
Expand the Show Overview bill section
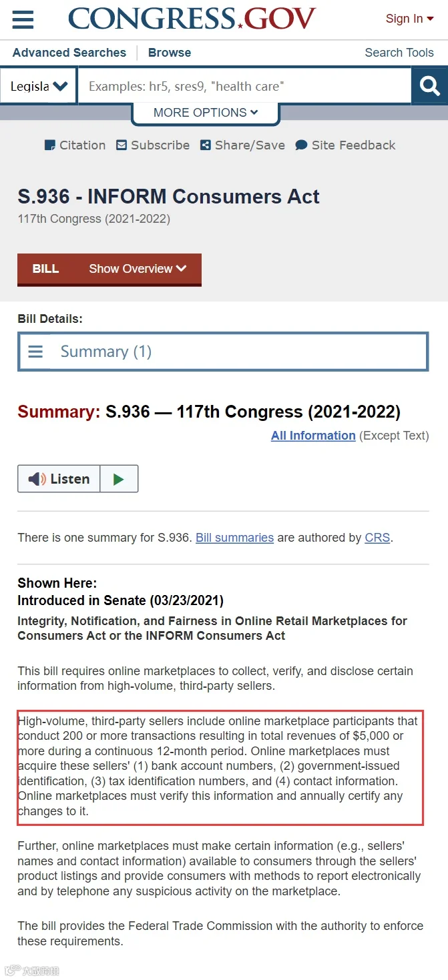[x=138, y=269]
